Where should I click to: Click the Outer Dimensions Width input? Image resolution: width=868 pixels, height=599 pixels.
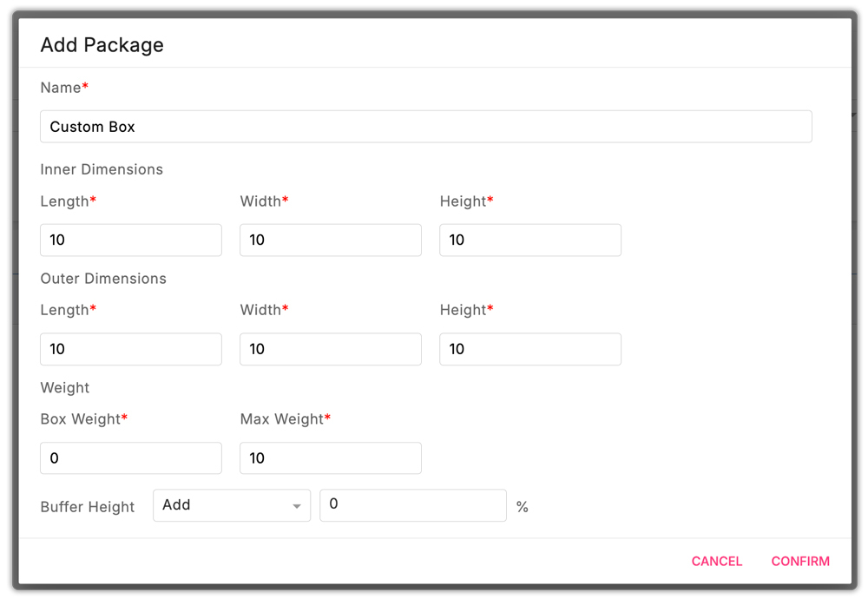(330, 349)
